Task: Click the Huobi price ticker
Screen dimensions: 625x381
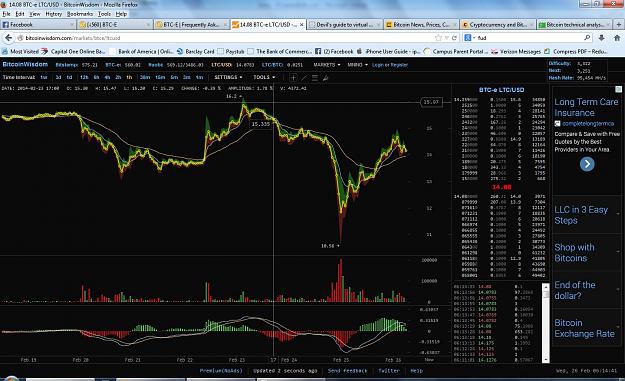Action: (x=176, y=65)
